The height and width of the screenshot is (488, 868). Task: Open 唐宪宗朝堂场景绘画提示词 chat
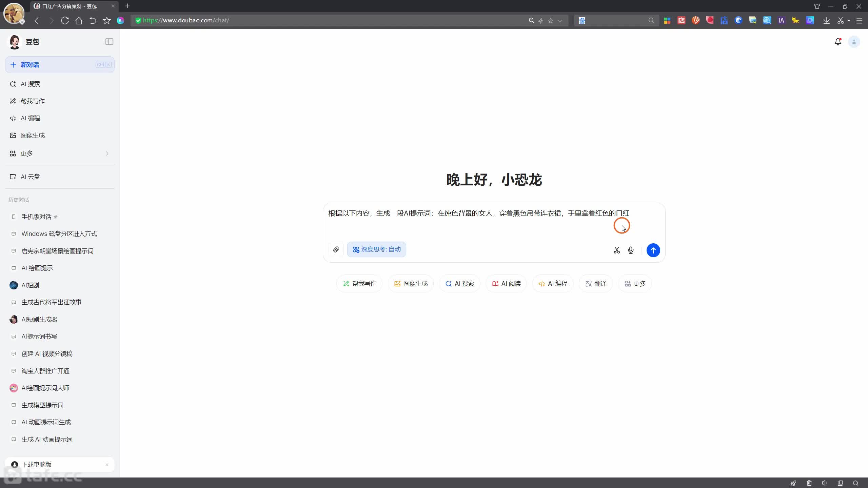(x=60, y=251)
